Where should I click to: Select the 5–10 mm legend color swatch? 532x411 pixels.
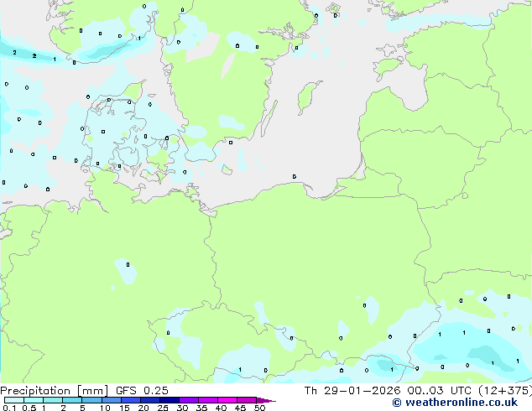pyautogui.click(x=91, y=400)
